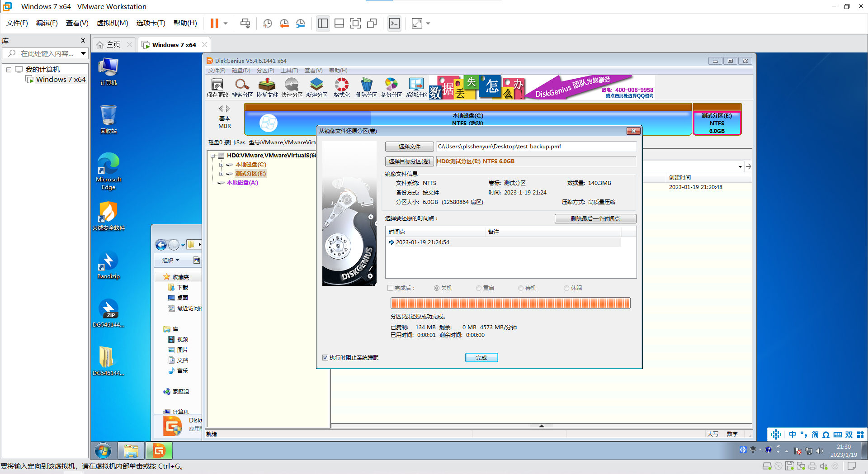
Task: Revert to snapshot VMware icon
Action: coord(284,23)
